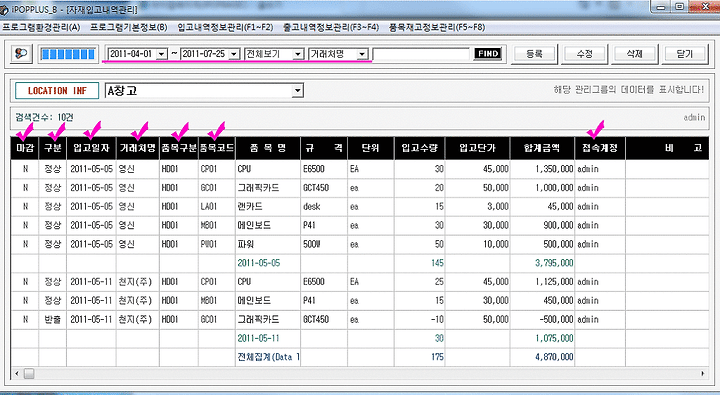
Task: Click the 마감 column header
Action: pos(25,148)
